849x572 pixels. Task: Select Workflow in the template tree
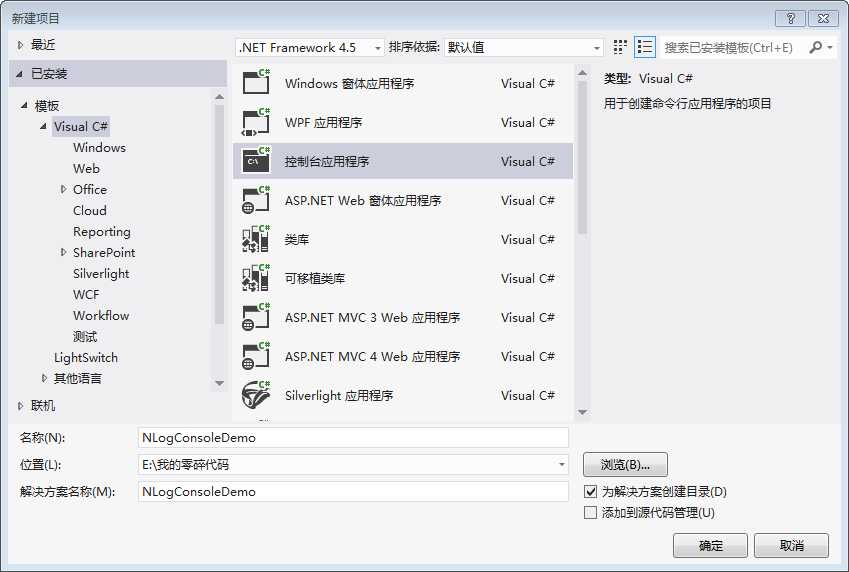point(101,315)
